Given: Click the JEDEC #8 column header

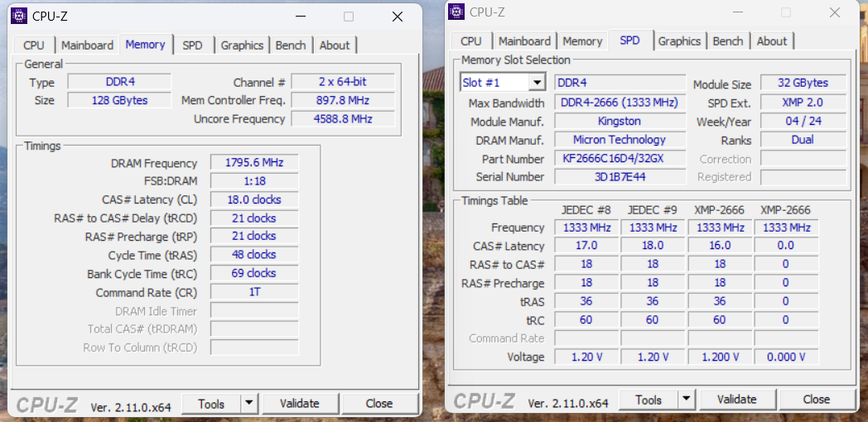Looking at the screenshot, I should coord(586,210).
